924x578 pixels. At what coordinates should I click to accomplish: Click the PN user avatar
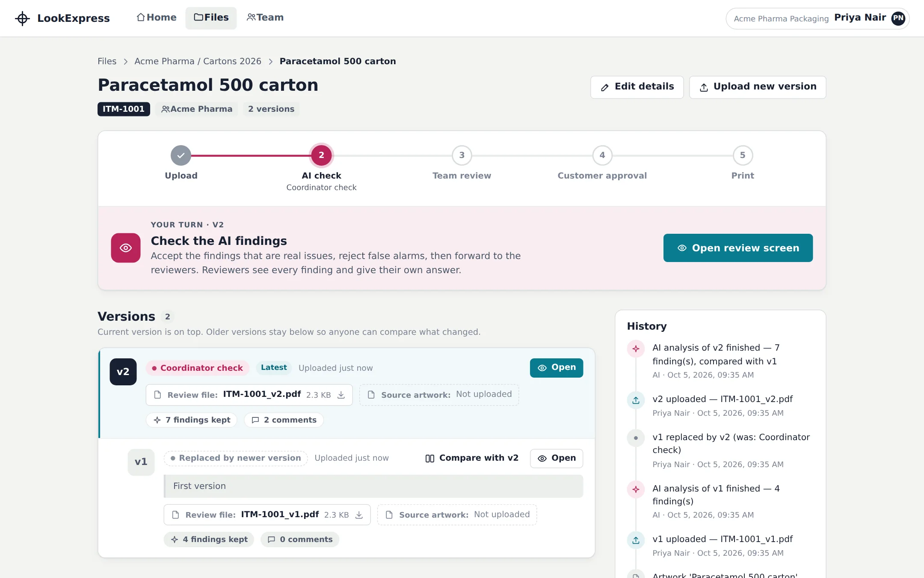(x=898, y=18)
